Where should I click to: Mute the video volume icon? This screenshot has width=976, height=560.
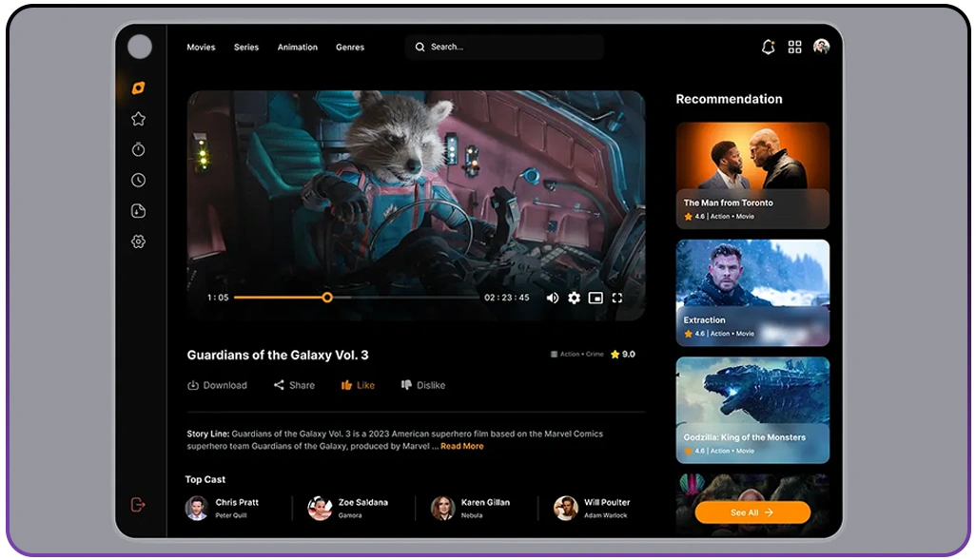(552, 298)
